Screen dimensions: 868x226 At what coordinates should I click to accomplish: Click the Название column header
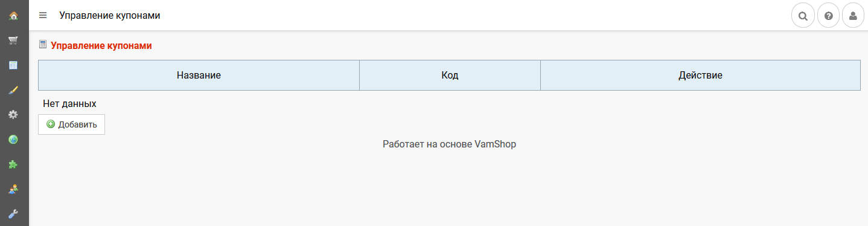point(199,76)
